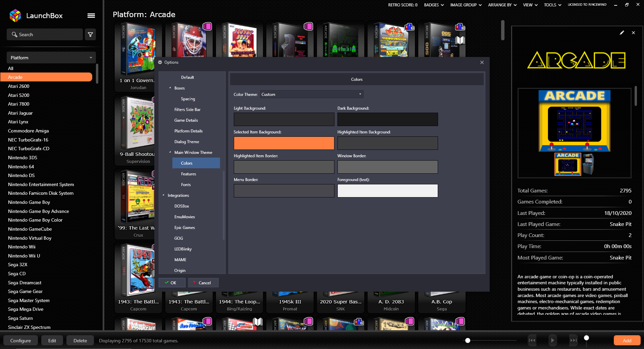Pick Dark Background color swatch
Viewport: 644px width, 349px height.
[x=387, y=119]
